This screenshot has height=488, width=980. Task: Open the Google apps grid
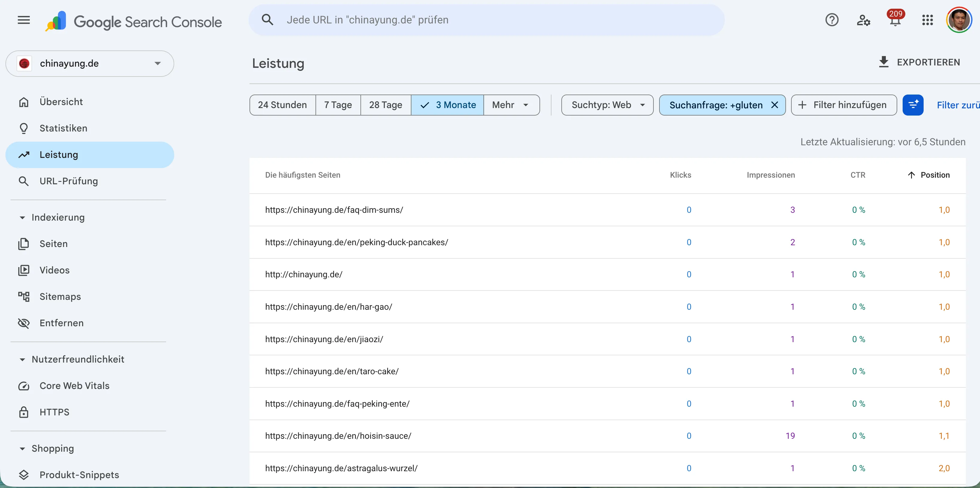(928, 20)
